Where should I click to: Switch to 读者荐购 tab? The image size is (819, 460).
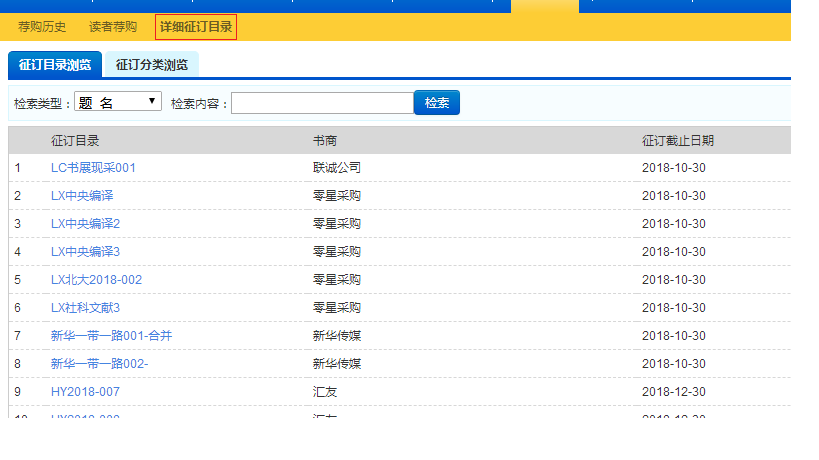(113, 27)
